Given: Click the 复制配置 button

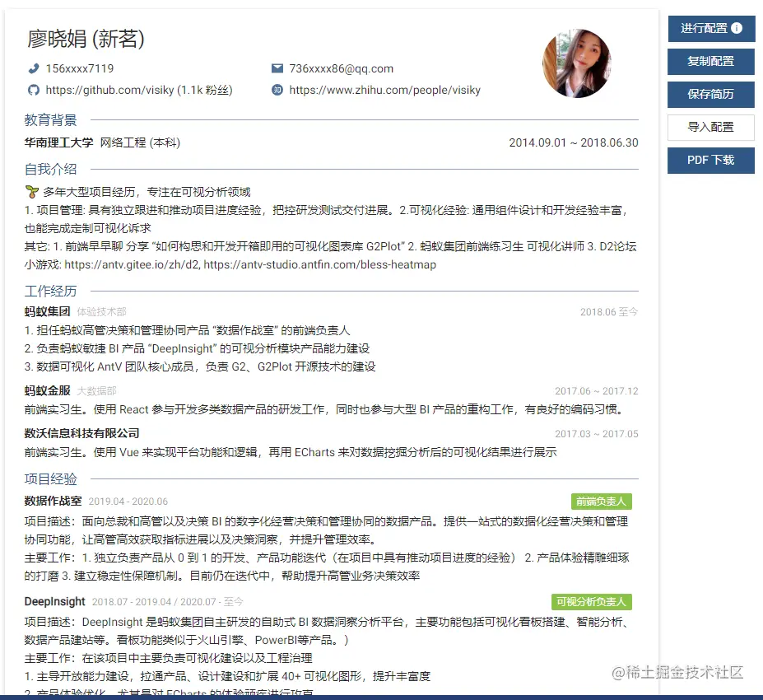Looking at the screenshot, I should pyautogui.click(x=710, y=62).
